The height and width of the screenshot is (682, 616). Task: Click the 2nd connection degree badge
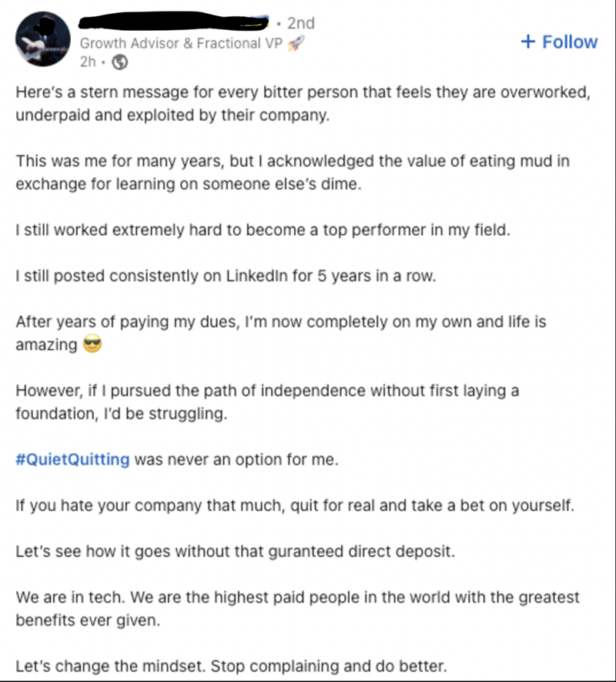(301, 23)
